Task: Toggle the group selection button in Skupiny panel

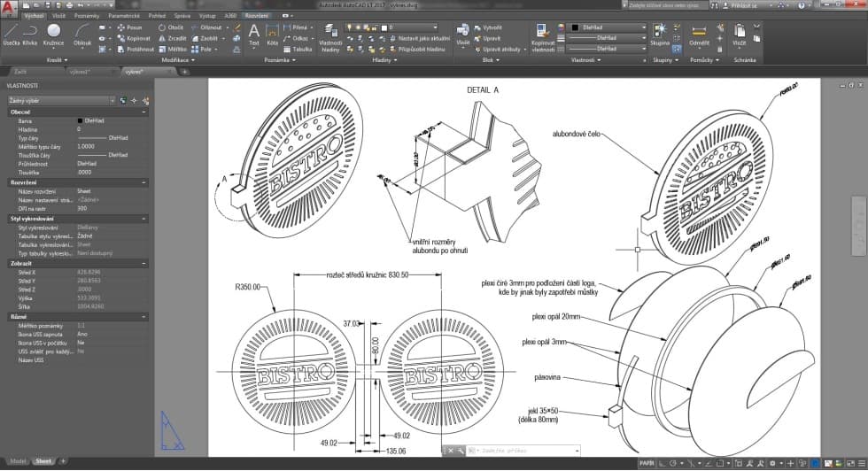Action: 677,50
